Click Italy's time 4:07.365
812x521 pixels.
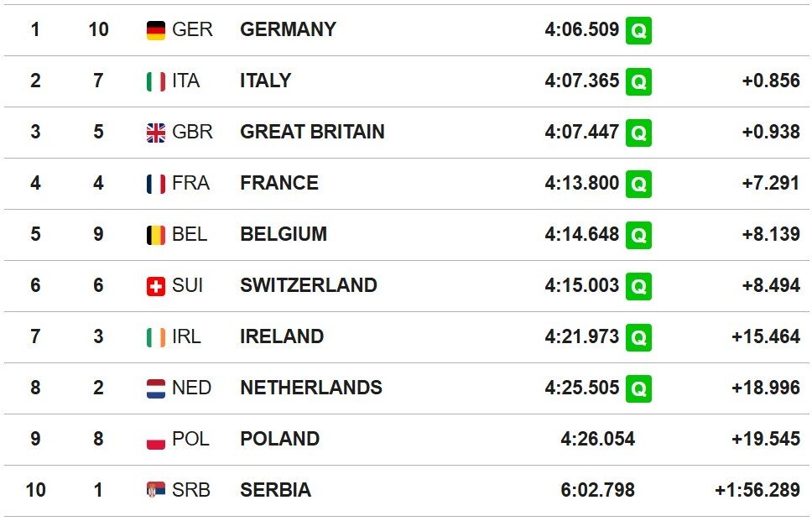pyautogui.click(x=581, y=81)
